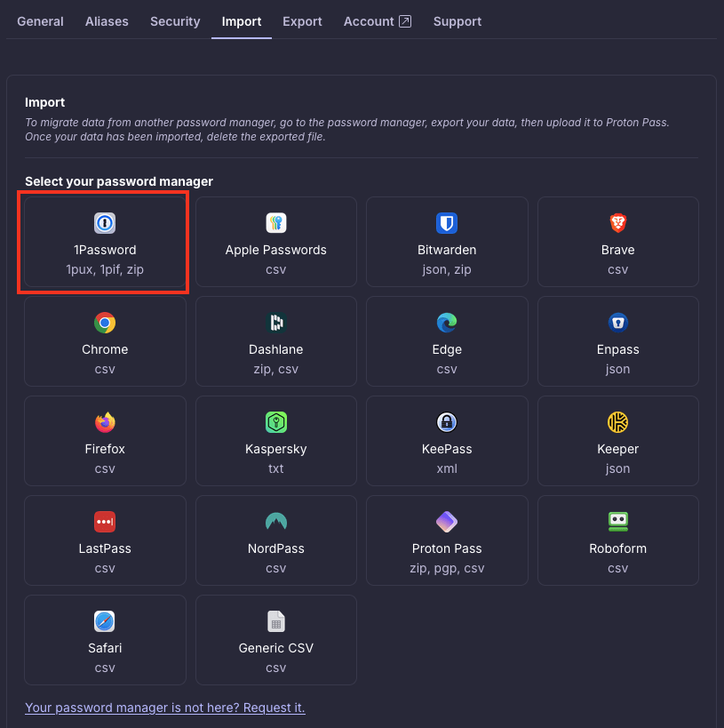Click the Generic CSV file icon
This screenshot has width=724, height=728.
pos(276,621)
